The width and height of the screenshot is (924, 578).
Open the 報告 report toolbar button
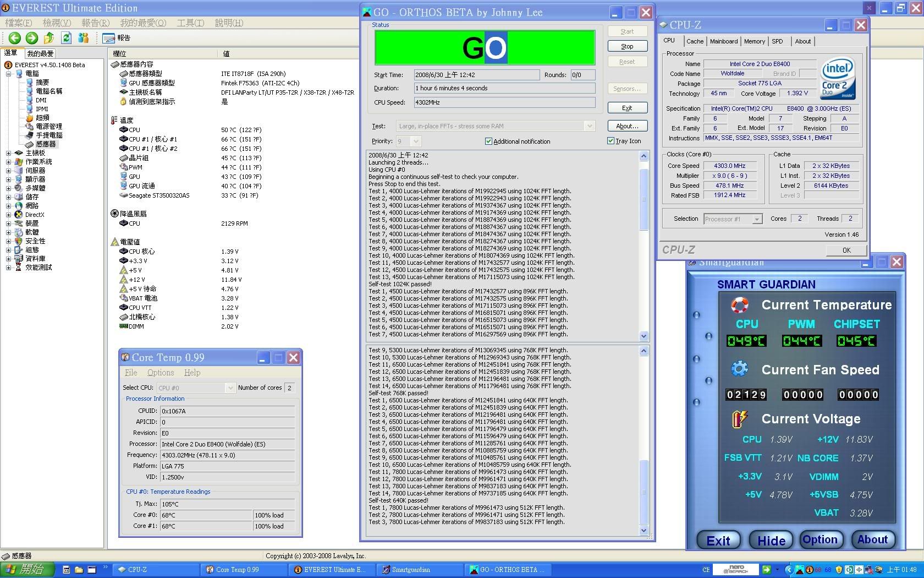click(x=117, y=37)
